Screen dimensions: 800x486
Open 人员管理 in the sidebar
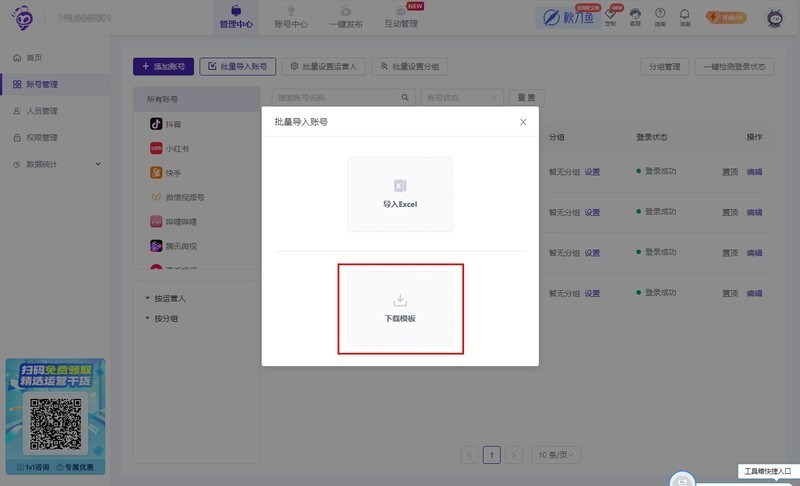pyautogui.click(x=55, y=111)
